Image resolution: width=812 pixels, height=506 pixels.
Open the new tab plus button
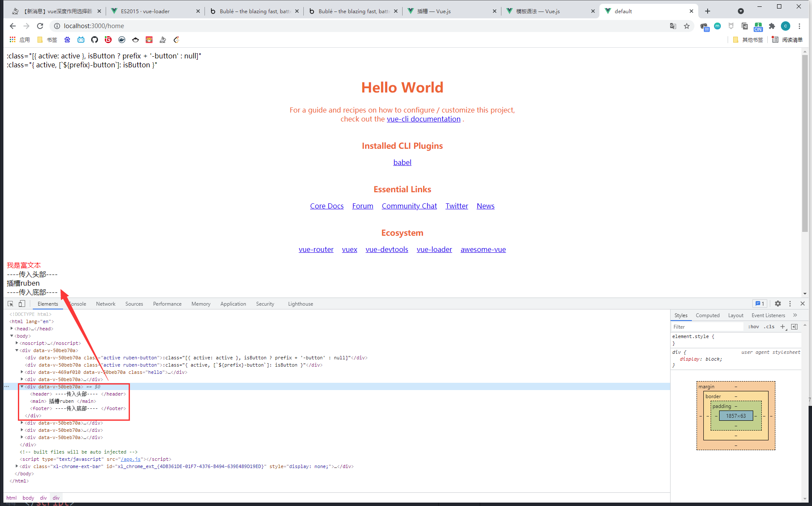pyautogui.click(x=708, y=11)
